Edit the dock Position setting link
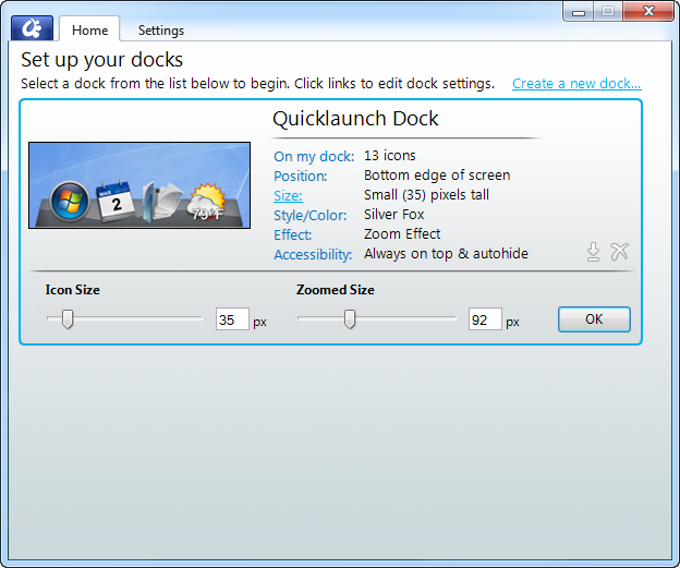The width and height of the screenshot is (680, 568). [x=300, y=176]
